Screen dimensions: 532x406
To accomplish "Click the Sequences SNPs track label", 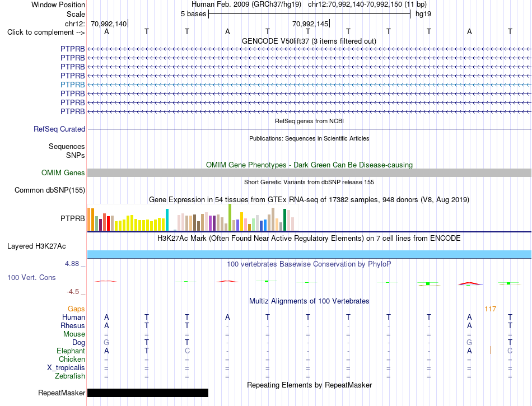I will click(67, 151).
